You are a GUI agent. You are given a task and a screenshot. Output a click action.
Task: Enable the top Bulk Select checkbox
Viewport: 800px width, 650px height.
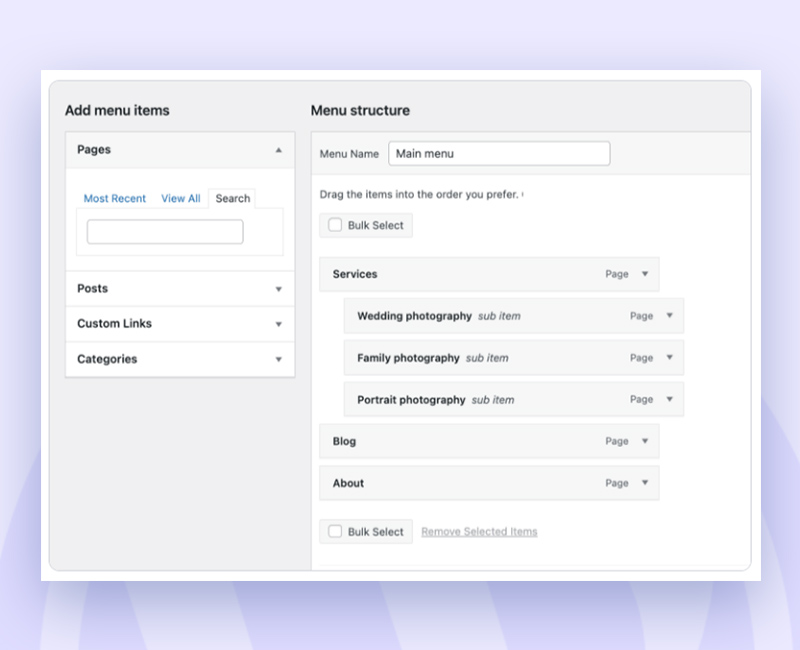pos(335,225)
